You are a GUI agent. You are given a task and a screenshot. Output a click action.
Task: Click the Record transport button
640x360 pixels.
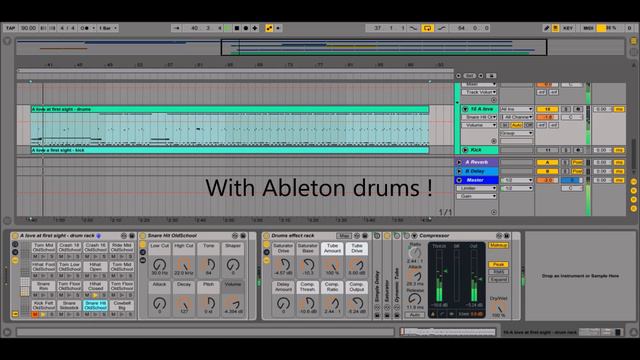tap(246, 28)
